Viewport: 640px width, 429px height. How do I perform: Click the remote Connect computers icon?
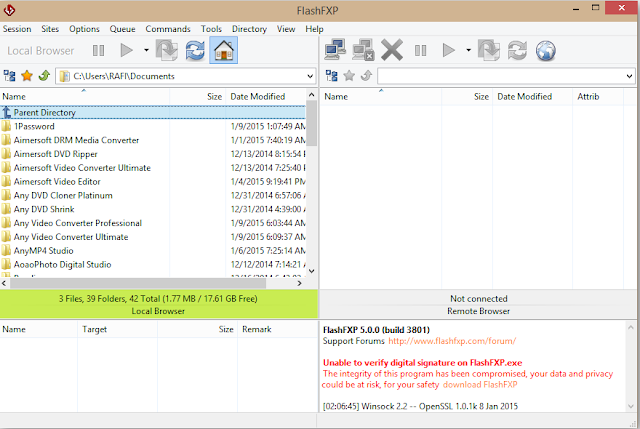point(335,50)
